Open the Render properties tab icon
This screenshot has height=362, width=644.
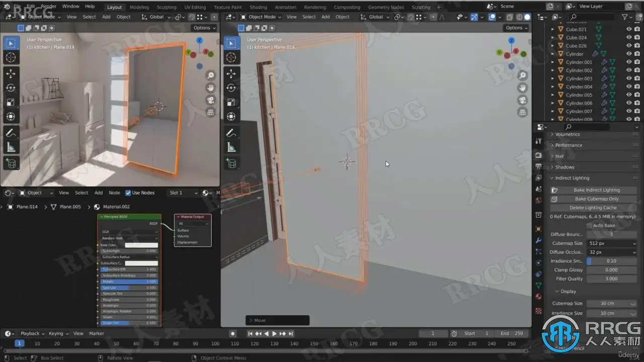[x=539, y=155]
